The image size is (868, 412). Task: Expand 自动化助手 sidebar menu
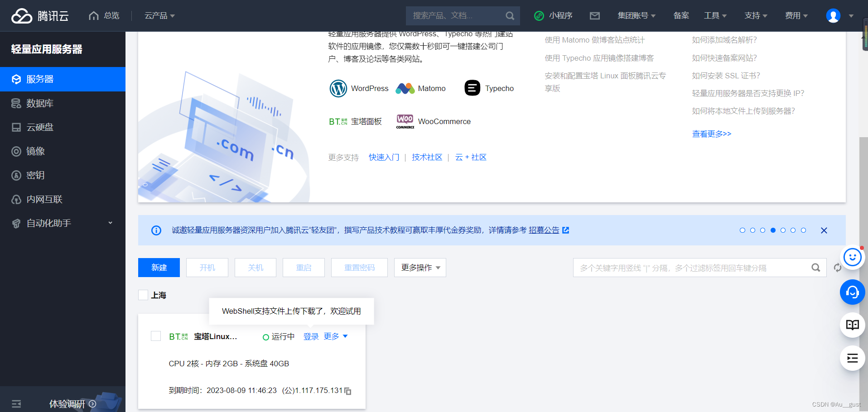point(63,223)
